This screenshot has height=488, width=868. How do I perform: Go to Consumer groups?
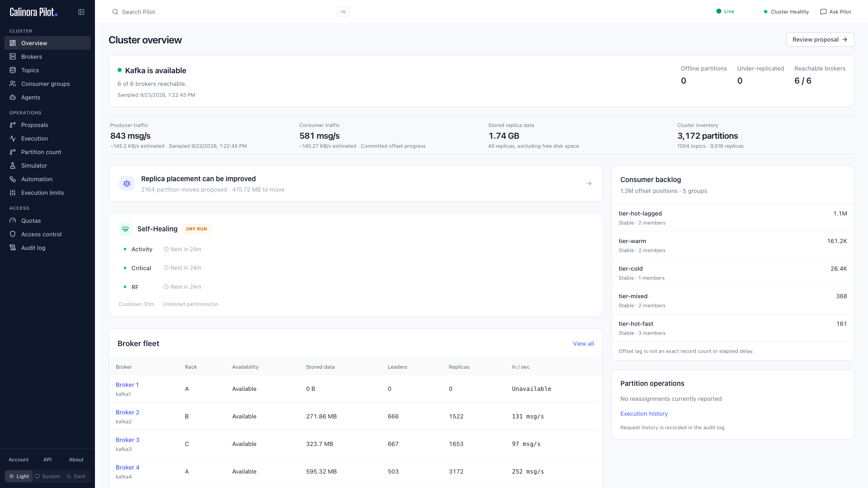(47, 84)
